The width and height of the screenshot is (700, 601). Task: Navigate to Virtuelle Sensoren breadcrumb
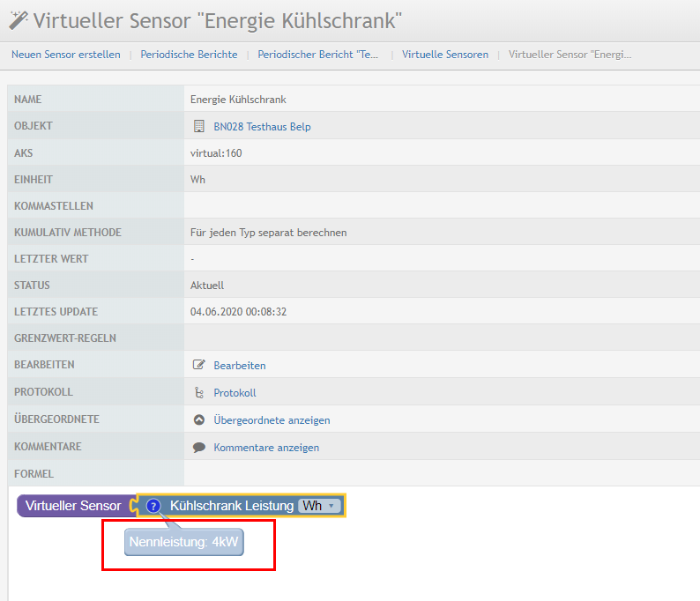click(445, 55)
